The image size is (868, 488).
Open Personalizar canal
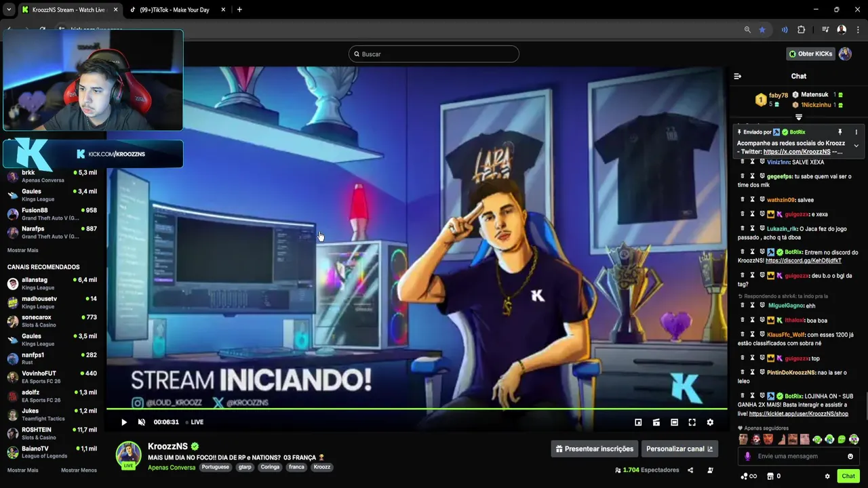(x=679, y=449)
